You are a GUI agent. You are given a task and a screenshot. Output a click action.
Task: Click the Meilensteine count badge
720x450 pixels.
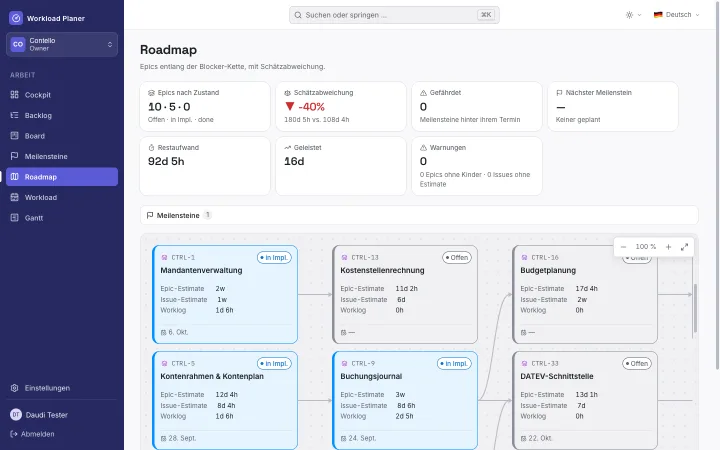click(x=208, y=215)
